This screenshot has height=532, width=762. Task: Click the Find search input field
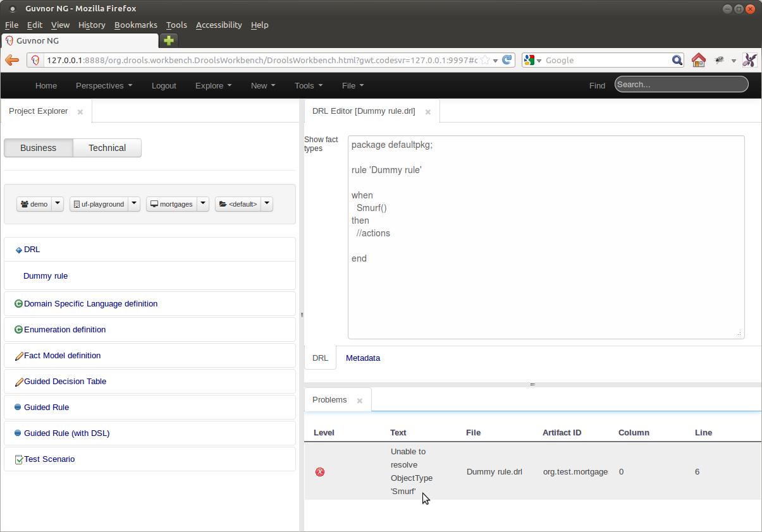(x=681, y=84)
